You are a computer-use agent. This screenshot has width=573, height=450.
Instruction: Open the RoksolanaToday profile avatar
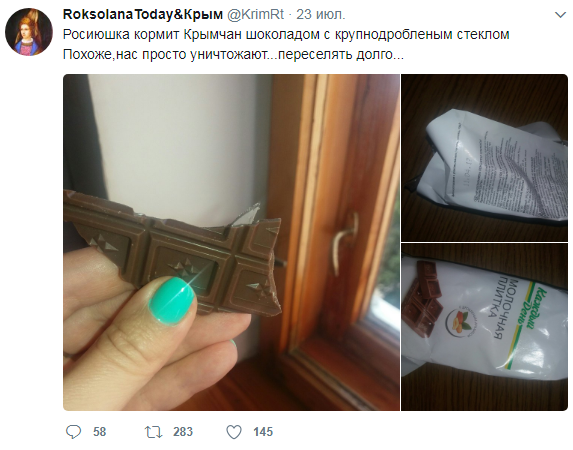pyautogui.click(x=29, y=32)
